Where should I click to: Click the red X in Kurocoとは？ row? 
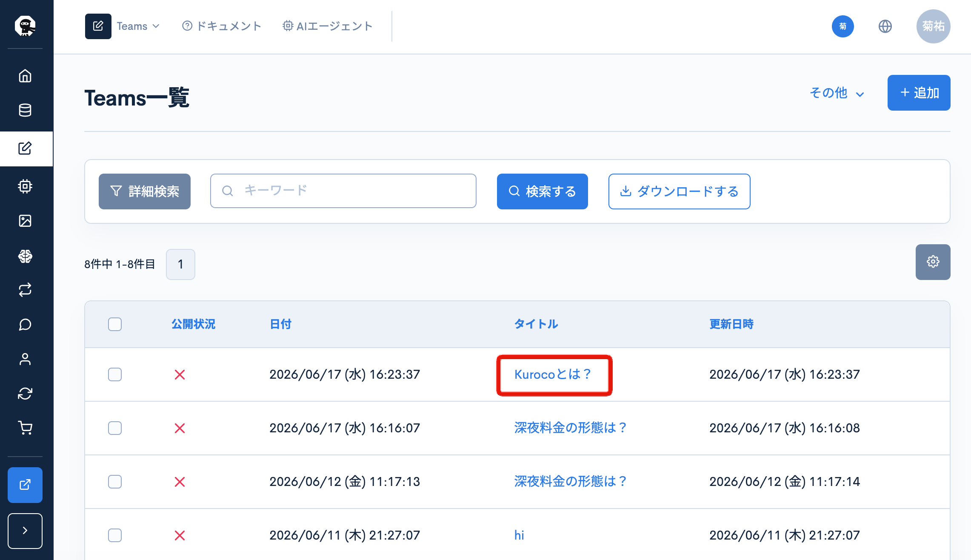180,374
